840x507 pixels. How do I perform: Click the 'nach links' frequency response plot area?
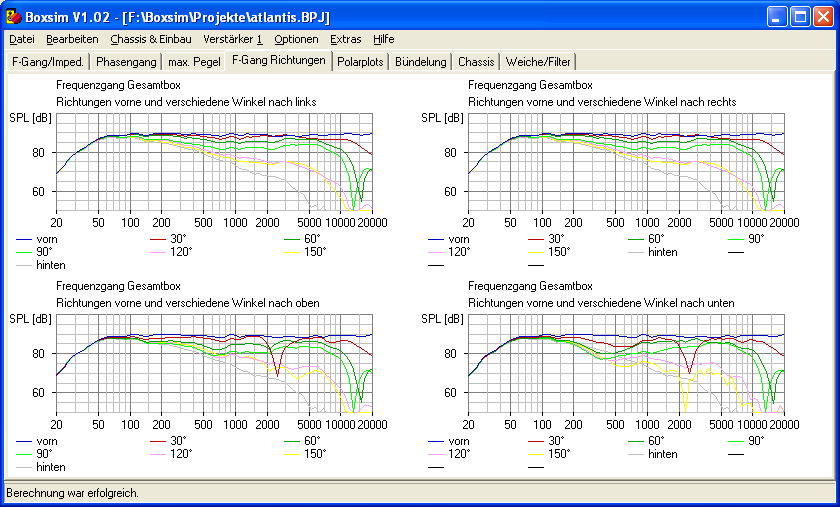[214, 162]
